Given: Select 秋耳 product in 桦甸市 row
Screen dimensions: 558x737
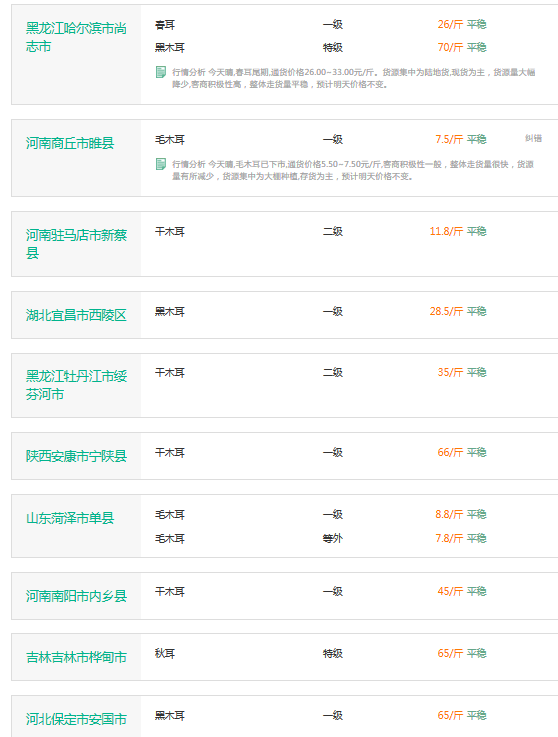Looking at the screenshot, I should tap(165, 653).
